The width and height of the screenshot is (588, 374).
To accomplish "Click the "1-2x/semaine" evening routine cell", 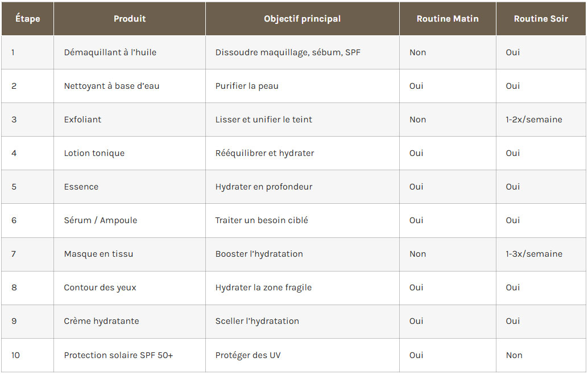I will point(533,120).
